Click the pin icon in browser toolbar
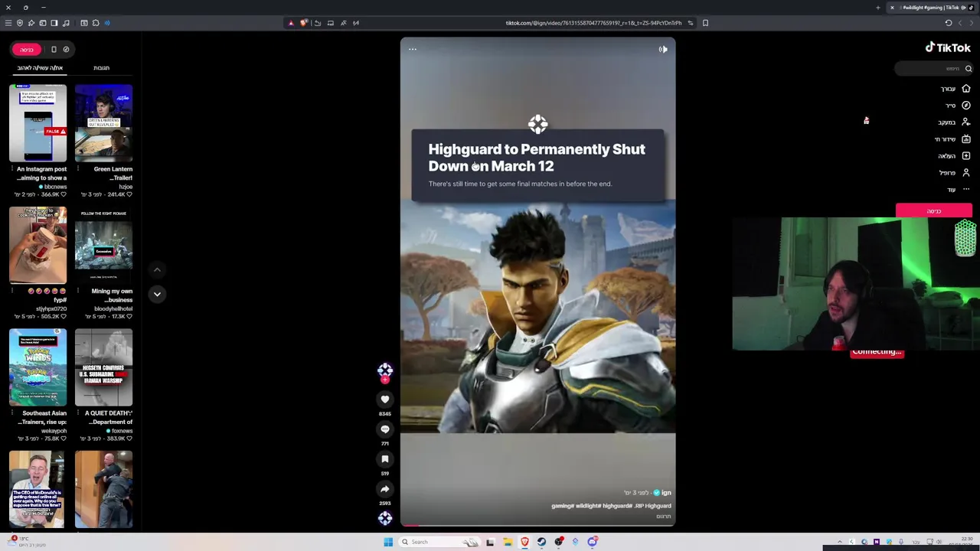The height and width of the screenshot is (551, 980). (31, 23)
